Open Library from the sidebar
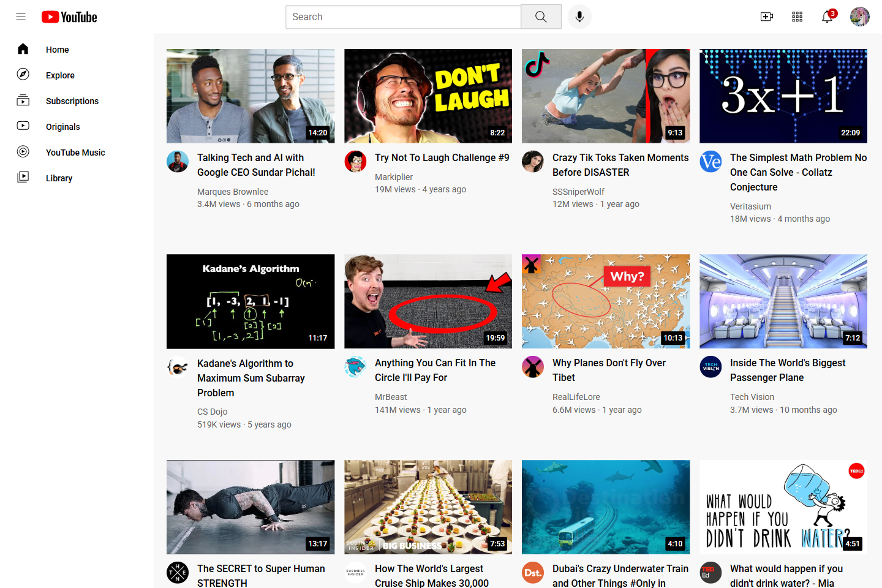 (59, 178)
